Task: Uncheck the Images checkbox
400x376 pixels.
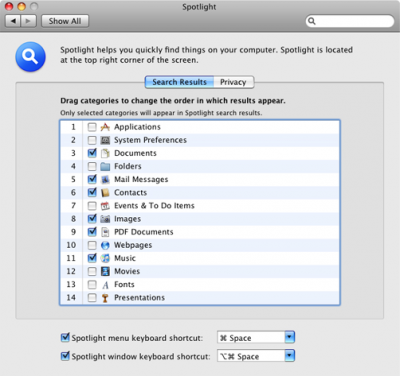Action: tap(92, 219)
